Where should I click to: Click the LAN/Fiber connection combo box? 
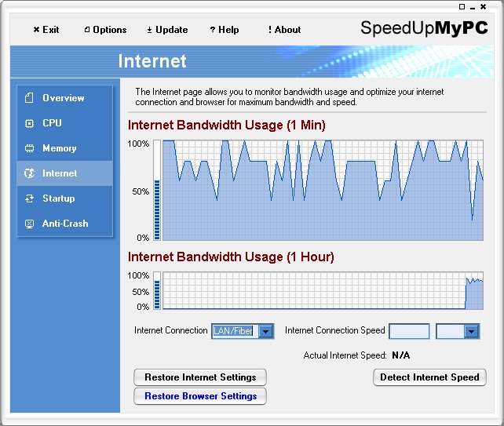tap(243, 331)
